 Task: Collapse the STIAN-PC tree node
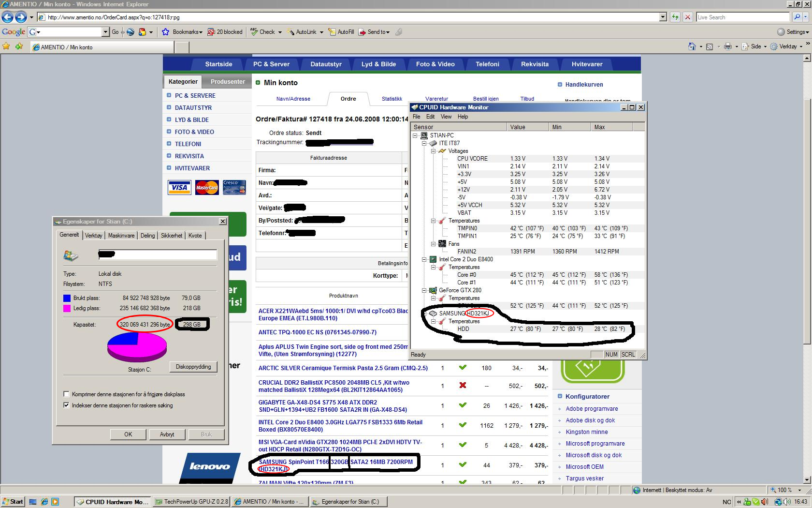tap(415, 135)
